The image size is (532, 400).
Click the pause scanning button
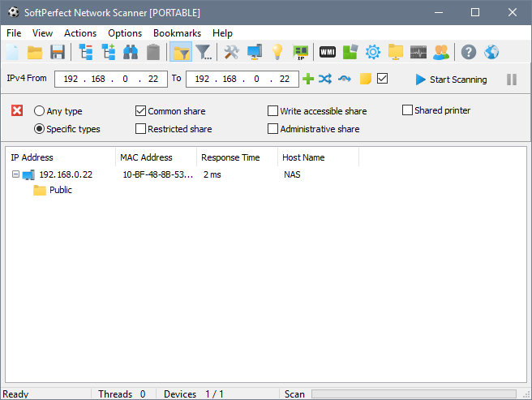(x=512, y=80)
